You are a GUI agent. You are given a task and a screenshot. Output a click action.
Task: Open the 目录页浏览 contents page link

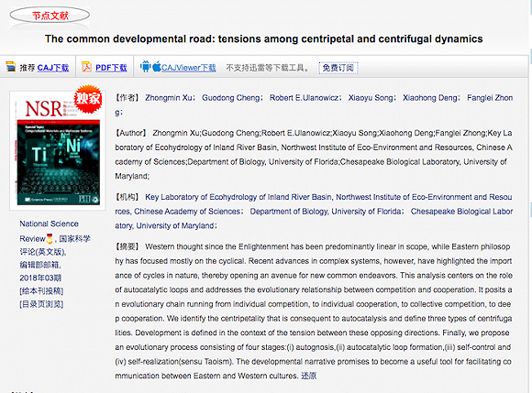41,304
